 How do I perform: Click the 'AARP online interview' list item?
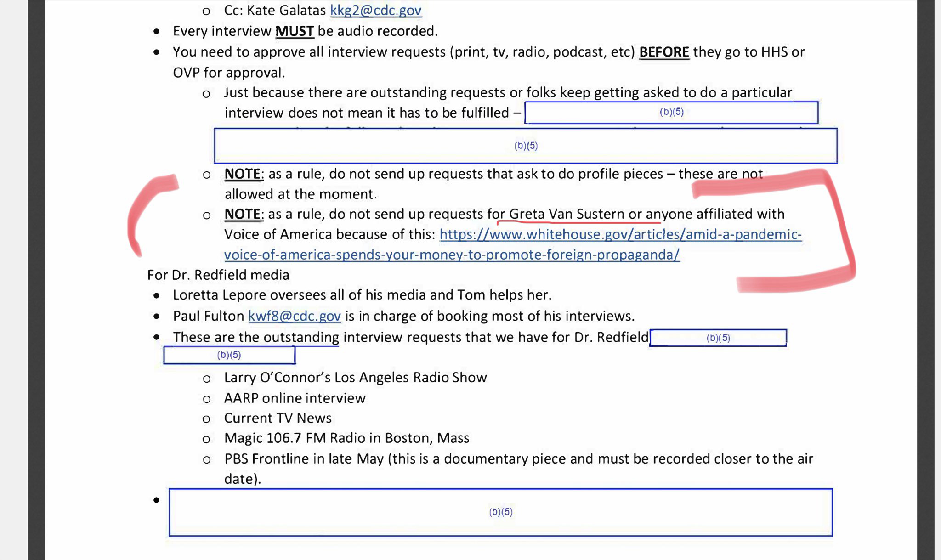[x=295, y=398]
